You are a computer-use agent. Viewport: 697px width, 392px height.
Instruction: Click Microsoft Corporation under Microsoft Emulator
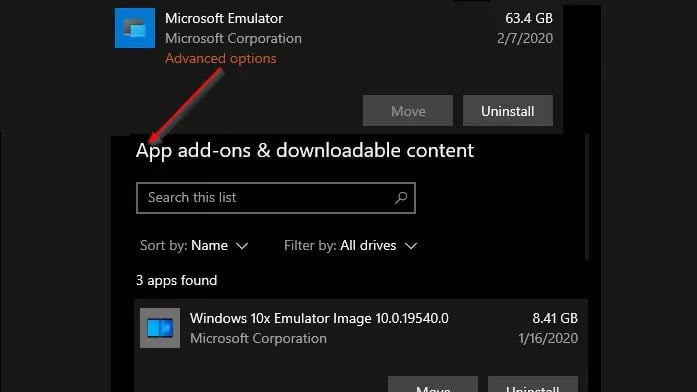click(x=233, y=38)
